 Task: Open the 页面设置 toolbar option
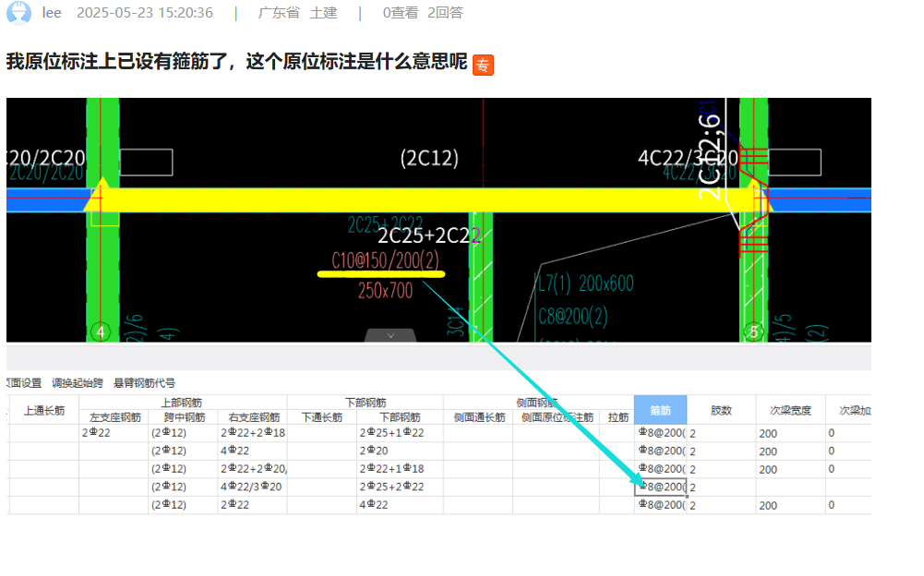[24, 383]
